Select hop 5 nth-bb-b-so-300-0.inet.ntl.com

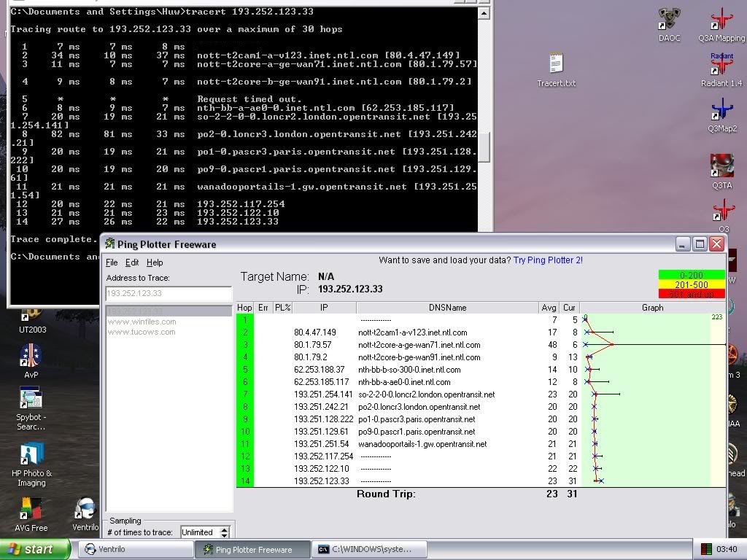[x=409, y=370]
